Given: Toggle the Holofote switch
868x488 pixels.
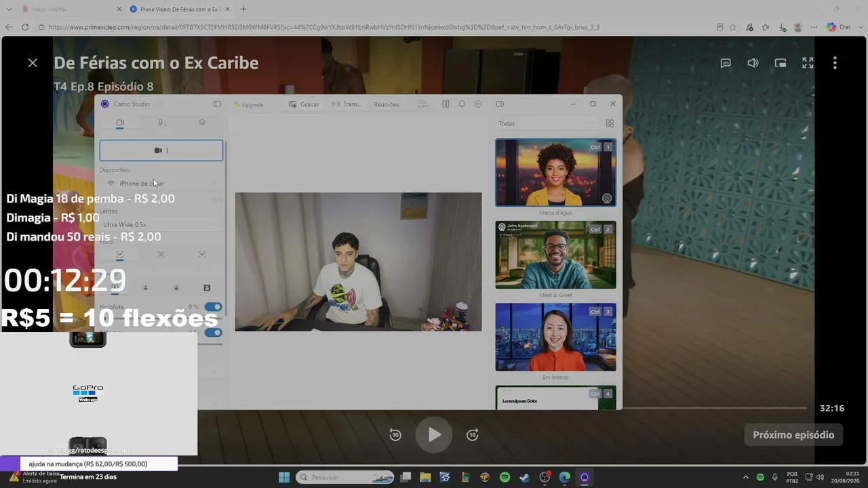Looking at the screenshot, I should click(213, 307).
